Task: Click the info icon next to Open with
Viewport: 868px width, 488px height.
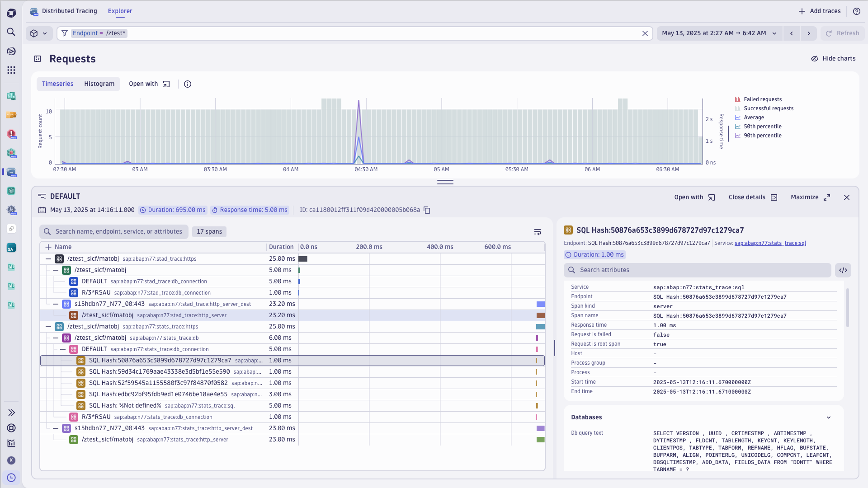Action: 188,84
